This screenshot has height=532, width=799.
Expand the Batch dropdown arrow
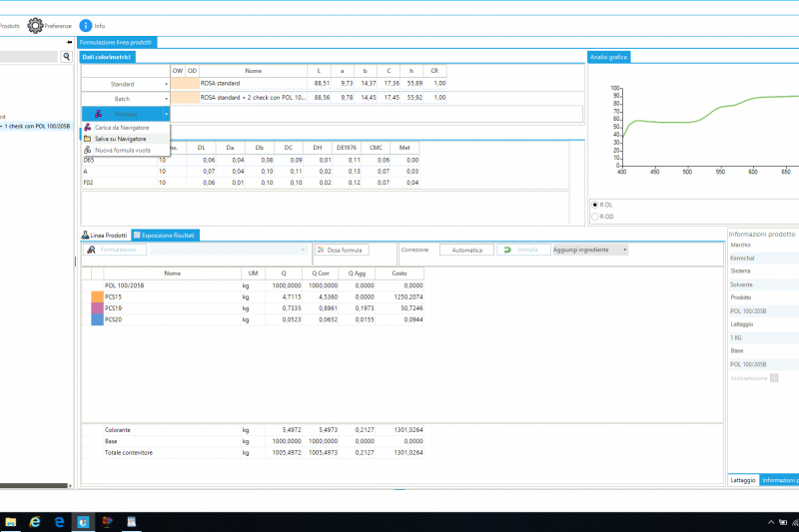(166, 99)
